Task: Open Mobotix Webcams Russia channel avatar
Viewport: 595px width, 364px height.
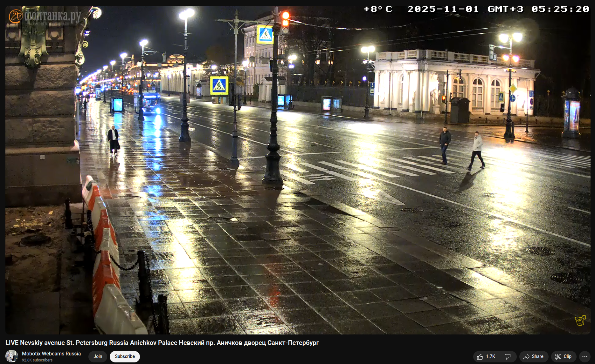Action: point(12,356)
